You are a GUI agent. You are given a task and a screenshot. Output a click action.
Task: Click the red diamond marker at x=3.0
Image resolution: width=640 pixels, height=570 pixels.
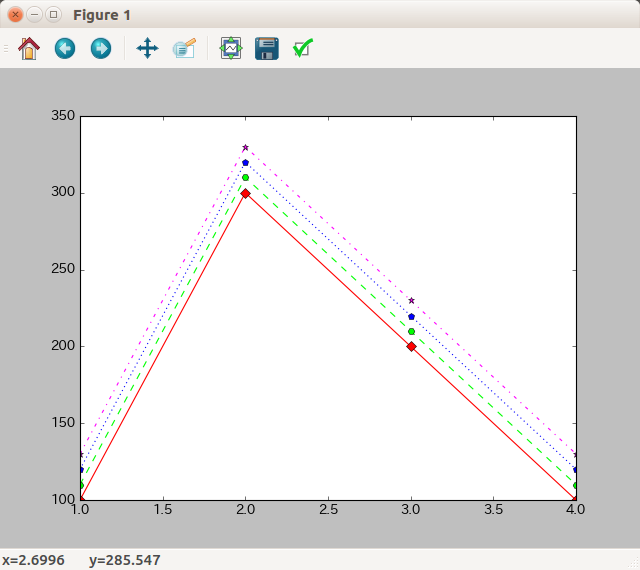coord(411,347)
